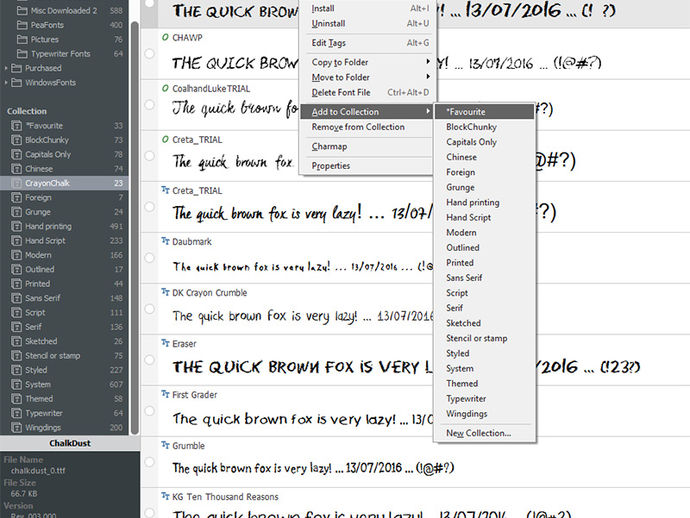The width and height of the screenshot is (690, 518).
Task: Expand the WindowsFonts folder tree
Action: pos(6,83)
